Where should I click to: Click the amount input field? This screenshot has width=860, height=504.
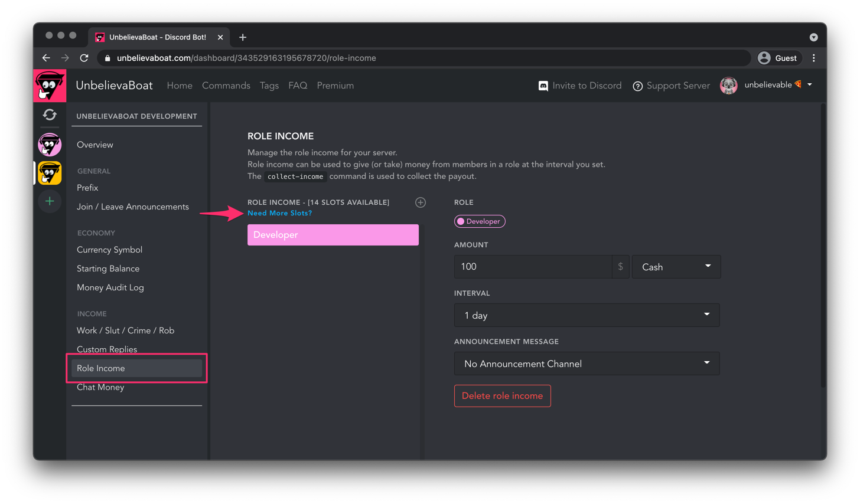pos(532,267)
